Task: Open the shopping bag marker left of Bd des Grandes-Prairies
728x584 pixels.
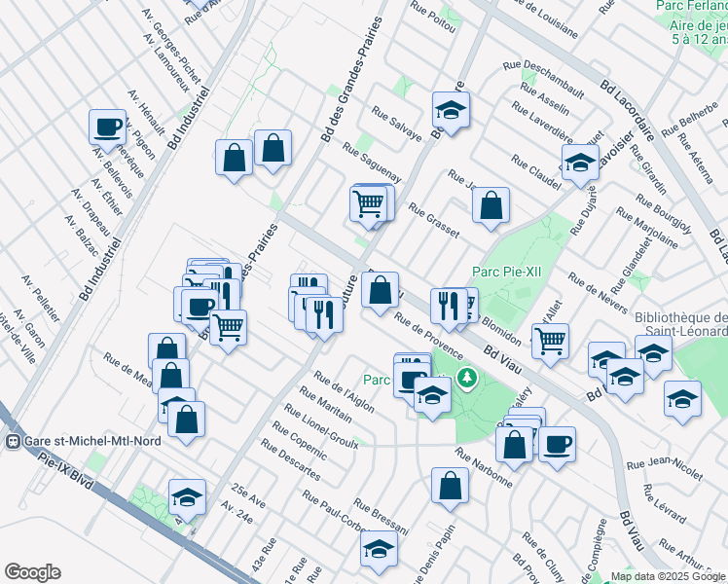Action: click(273, 149)
